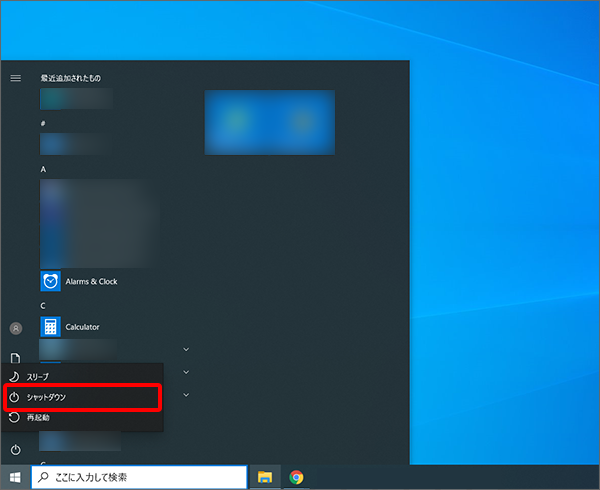Click the "A" letter header in app list
Viewport: 600px width, 490px height.
(43, 169)
